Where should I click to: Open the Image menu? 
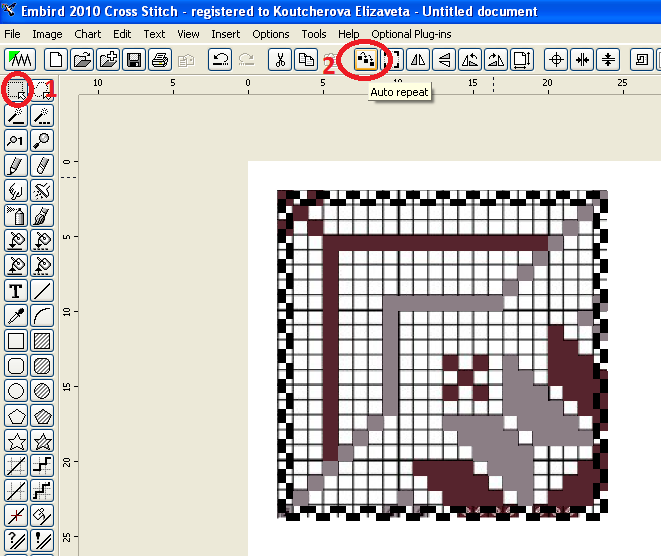47,34
